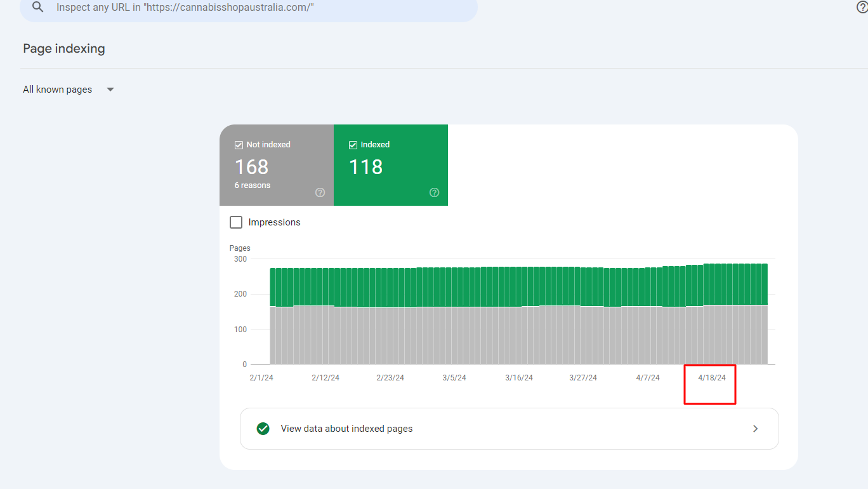Click the 6 reasons text
Image resolution: width=868 pixels, height=489 pixels.
tap(253, 185)
